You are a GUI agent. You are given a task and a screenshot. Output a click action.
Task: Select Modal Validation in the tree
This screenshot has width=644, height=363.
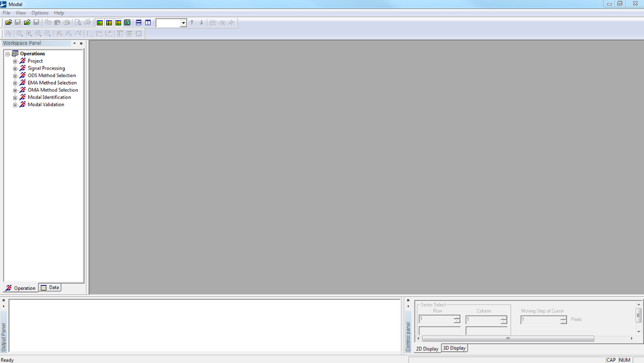coord(46,104)
